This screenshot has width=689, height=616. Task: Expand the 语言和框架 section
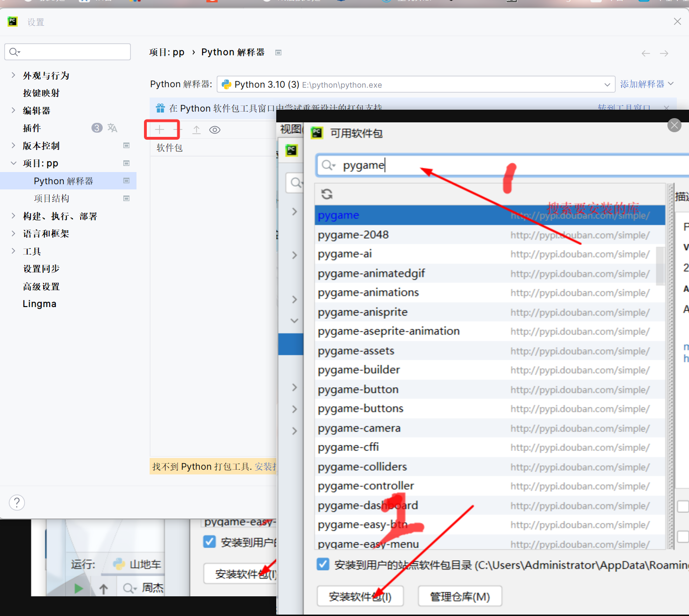click(x=13, y=233)
